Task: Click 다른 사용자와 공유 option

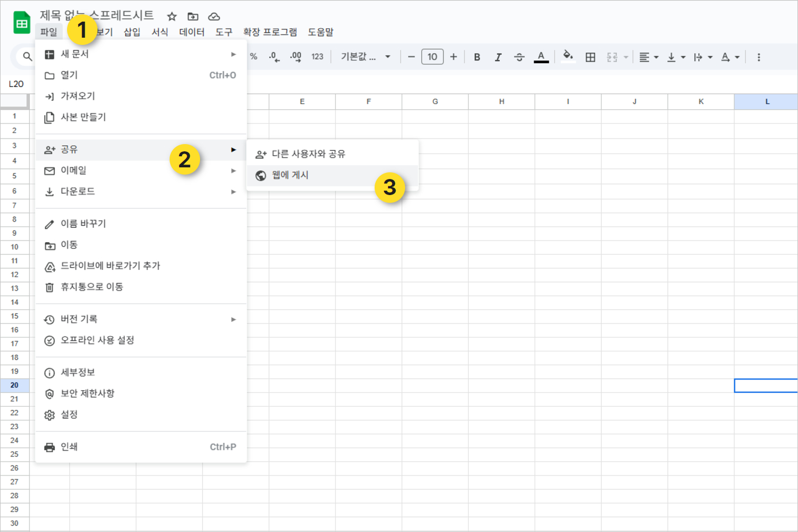Action: 308,154
